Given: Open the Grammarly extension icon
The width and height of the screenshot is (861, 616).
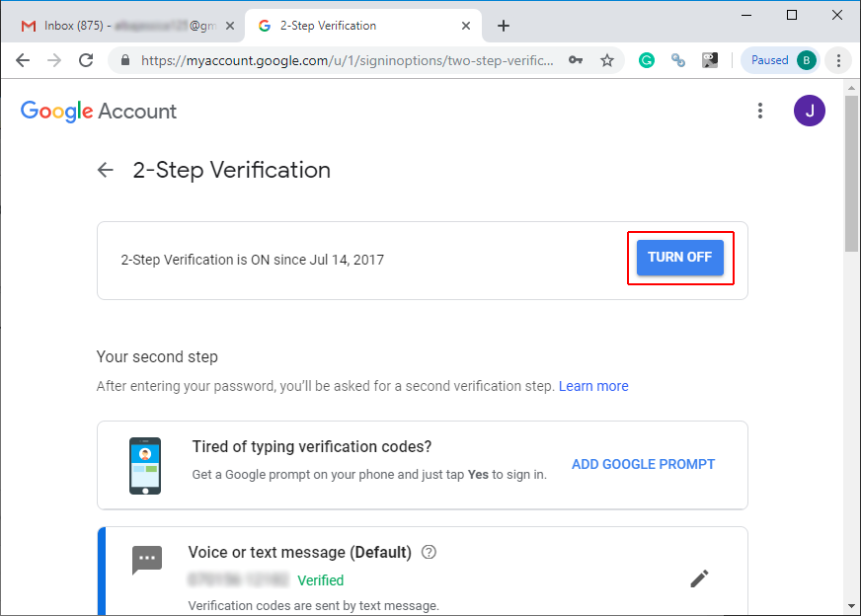Looking at the screenshot, I should pyautogui.click(x=647, y=60).
